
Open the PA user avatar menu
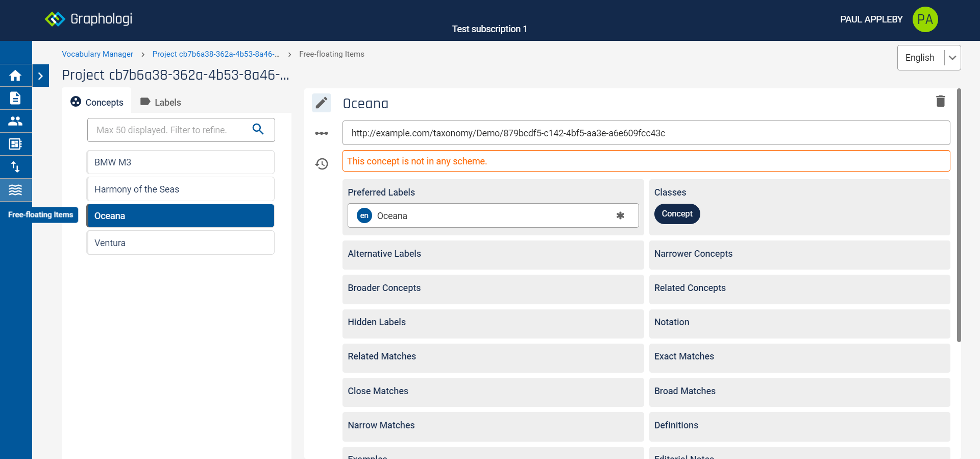pyautogui.click(x=925, y=19)
